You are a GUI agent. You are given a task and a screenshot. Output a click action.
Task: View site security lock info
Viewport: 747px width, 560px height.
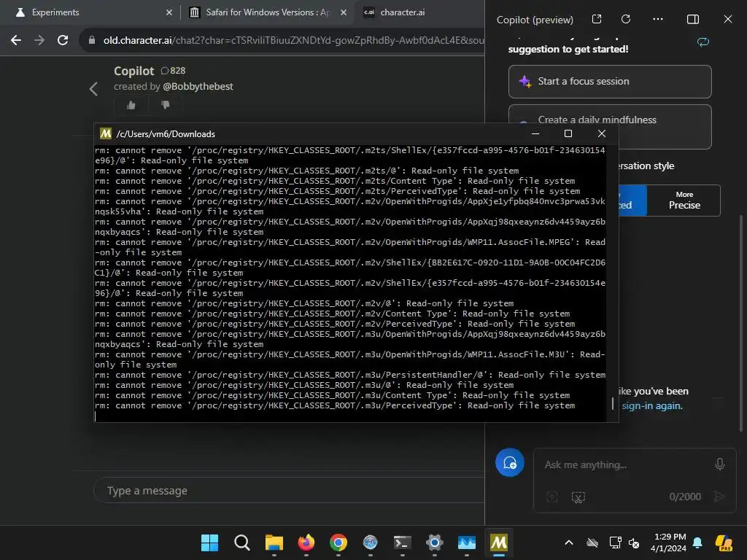[x=92, y=41]
